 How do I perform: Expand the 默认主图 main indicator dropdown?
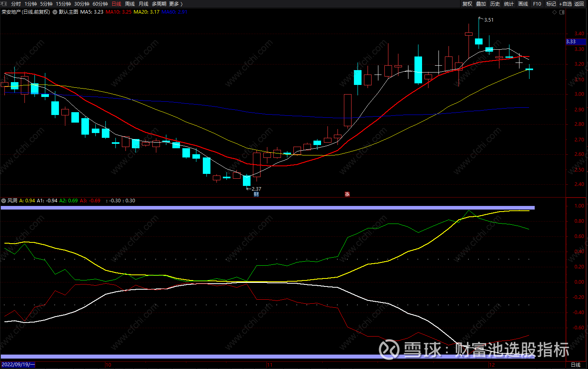coord(55,12)
